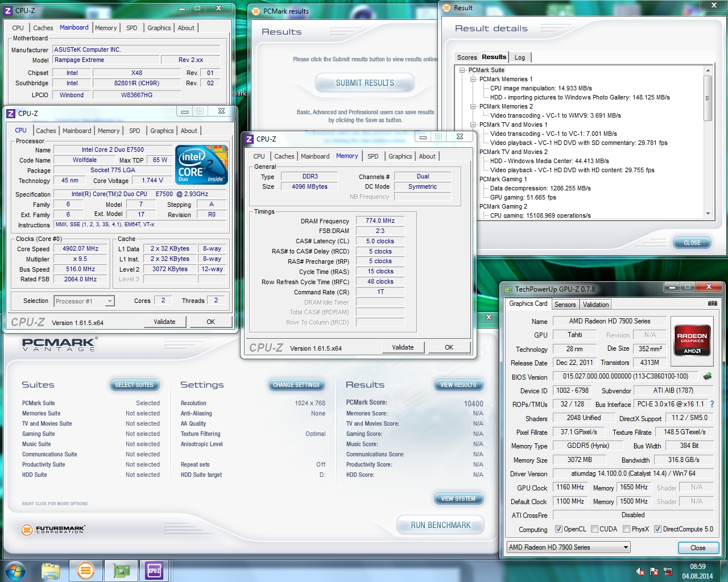This screenshot has height=582, width=728.
Task: Click the Memories Suite row in Suites
Action: [x=91, y=414]
